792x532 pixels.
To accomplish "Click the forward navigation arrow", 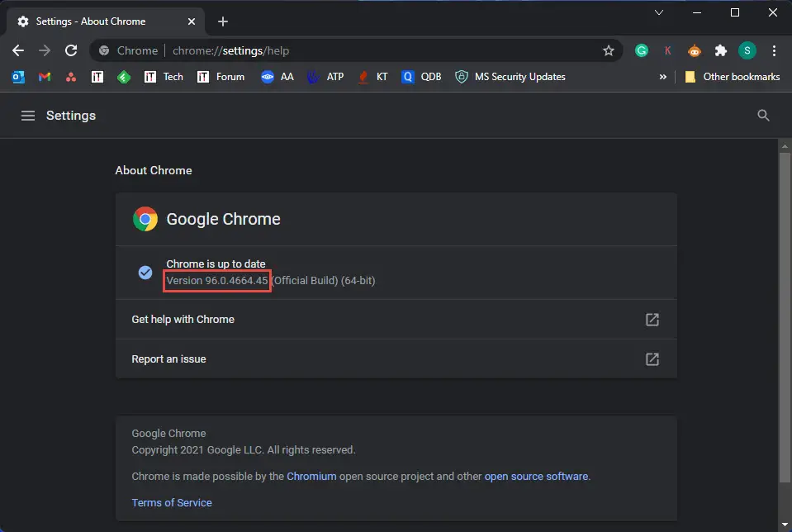I will (x=45, y=50).
